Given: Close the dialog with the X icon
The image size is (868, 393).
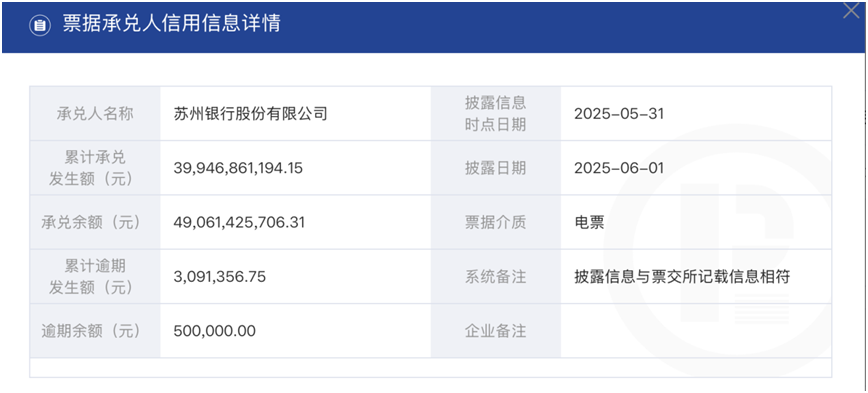Looking at the screenshot, I should (851, 11).
